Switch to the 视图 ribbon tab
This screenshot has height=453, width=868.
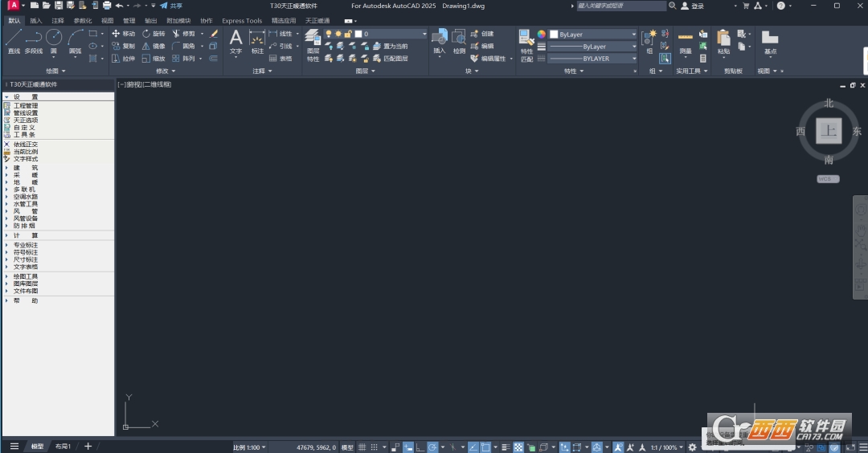pyautogui.click(x=108, y=20)
